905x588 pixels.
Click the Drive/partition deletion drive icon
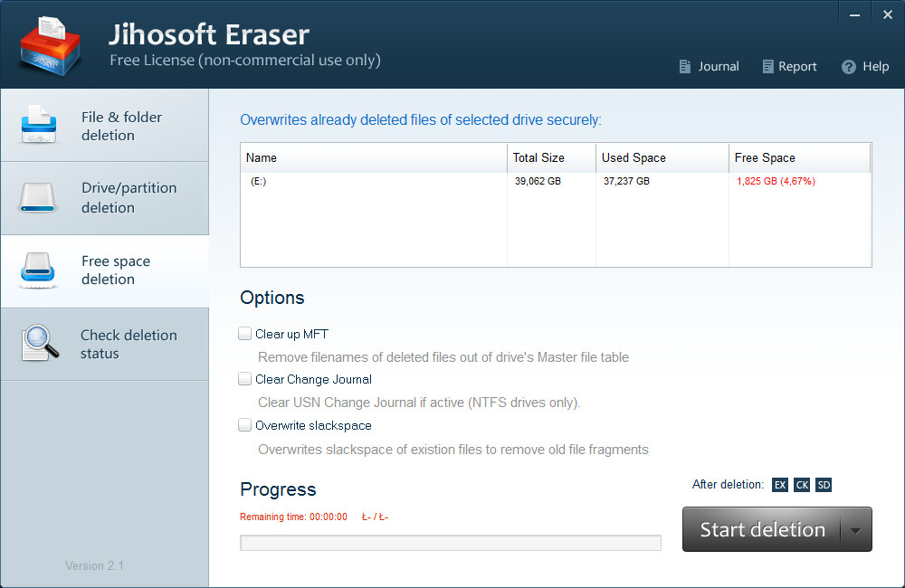tap(37, 198)
